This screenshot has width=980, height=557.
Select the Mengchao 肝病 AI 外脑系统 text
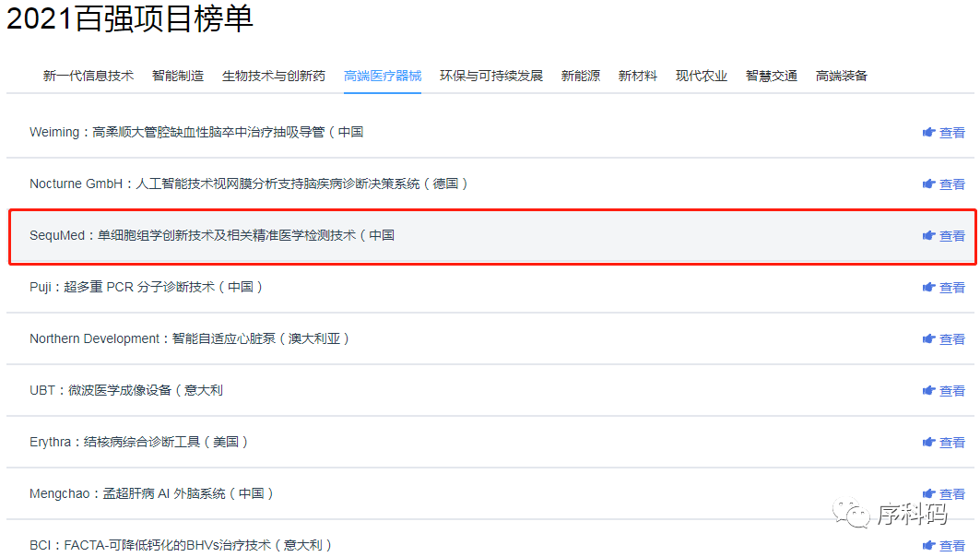click(151, 493)
